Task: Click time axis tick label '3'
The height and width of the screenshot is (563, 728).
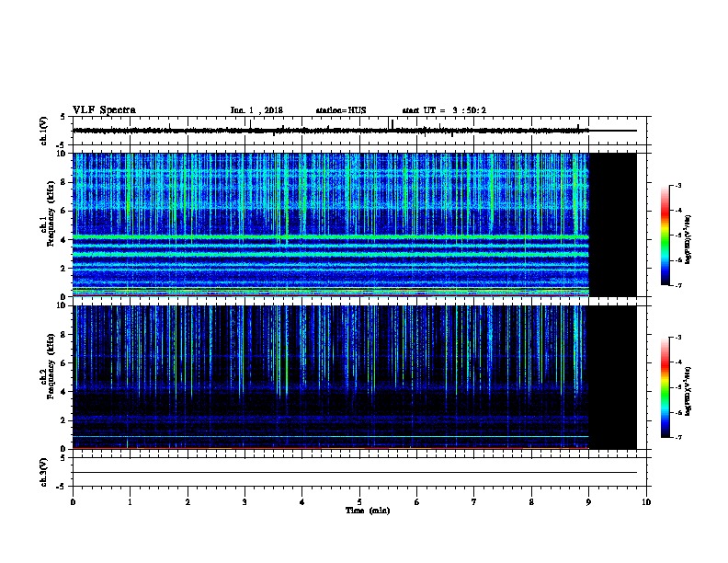Action: 245,501
